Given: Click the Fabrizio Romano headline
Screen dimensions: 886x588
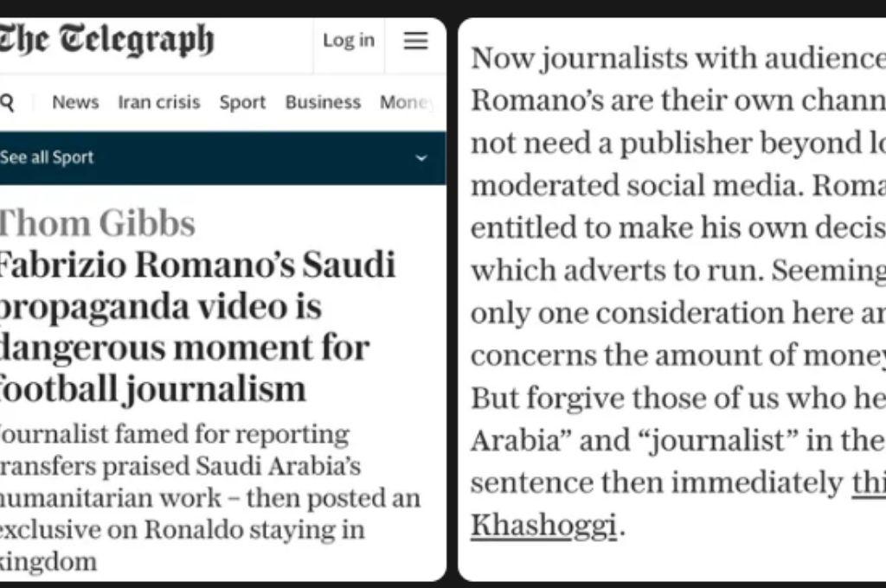Looking at the screenshot, I should click(197, 326).
